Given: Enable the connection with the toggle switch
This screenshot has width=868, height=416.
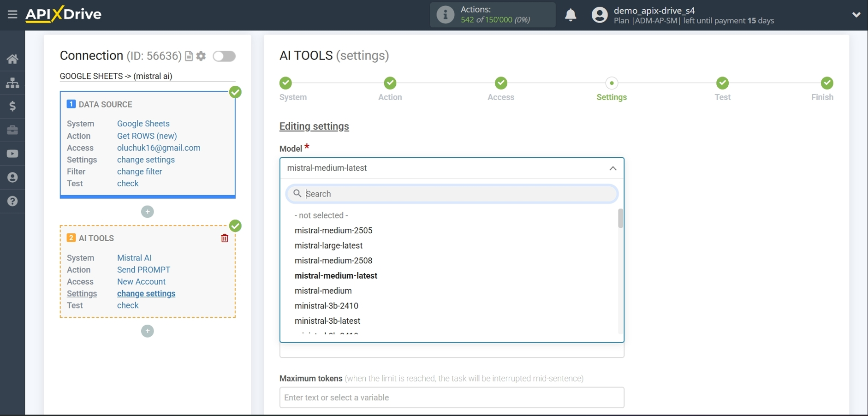Looking at the screenshot, I should (225, 56).
